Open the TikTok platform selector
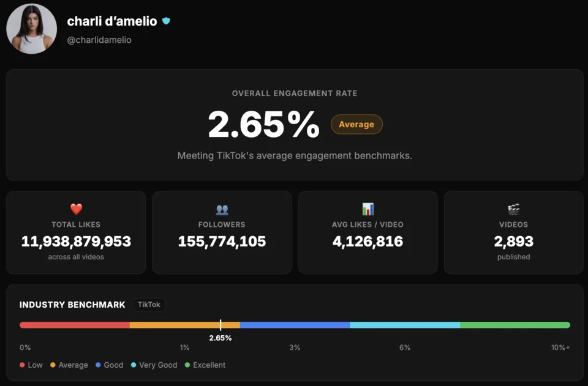This screenshot has width=588, height=386. pos(149,305)
